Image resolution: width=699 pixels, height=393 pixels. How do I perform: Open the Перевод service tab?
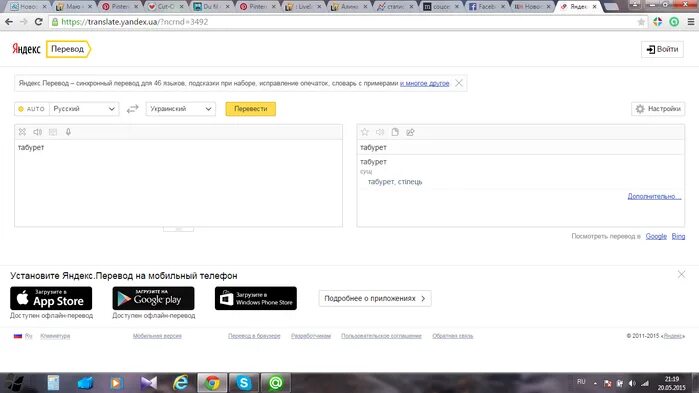click(68, 49)
